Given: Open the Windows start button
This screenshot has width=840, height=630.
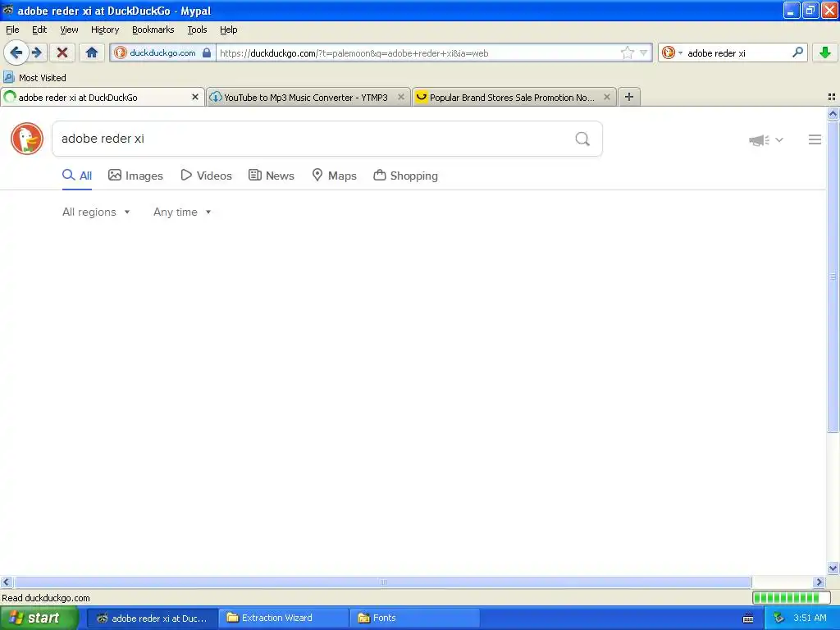Looking at the screenshot, I should (39, 619).
